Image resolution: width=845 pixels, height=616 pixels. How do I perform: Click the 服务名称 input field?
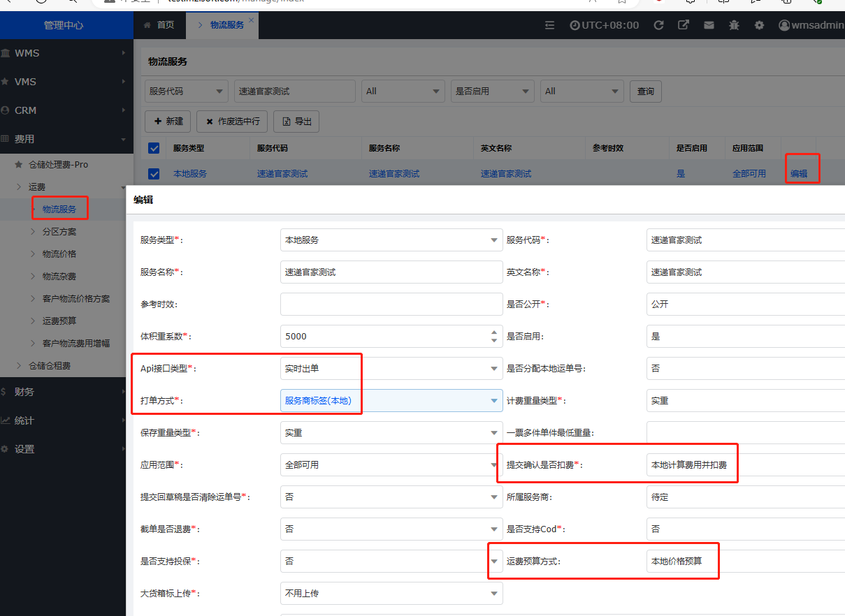click(x=391, y=272)
